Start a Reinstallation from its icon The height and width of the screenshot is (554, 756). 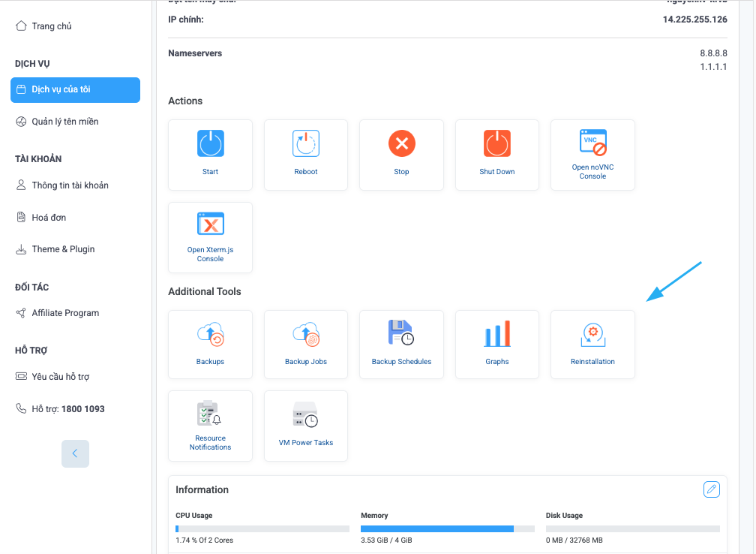592,333
